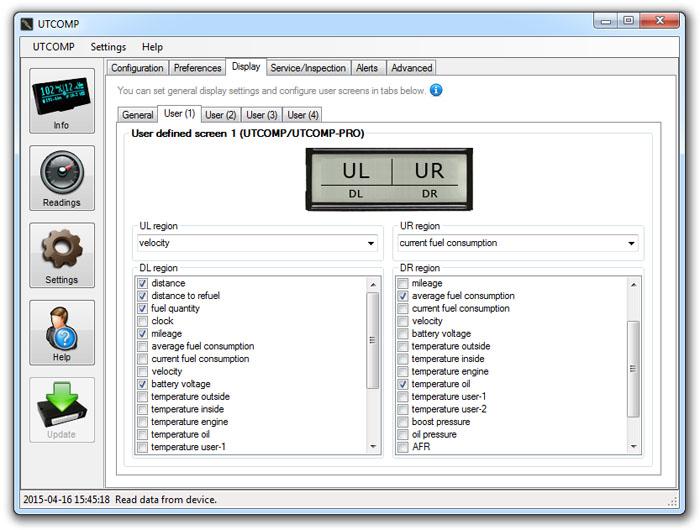700x530 pixels.
Task: Check battery voltage in DR region
Action: (403, 334)
